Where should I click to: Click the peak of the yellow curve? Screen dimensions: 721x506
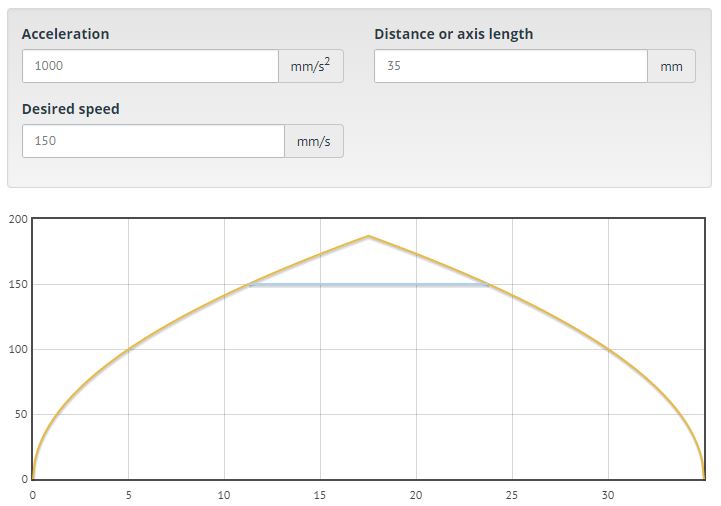coord(368,236)
